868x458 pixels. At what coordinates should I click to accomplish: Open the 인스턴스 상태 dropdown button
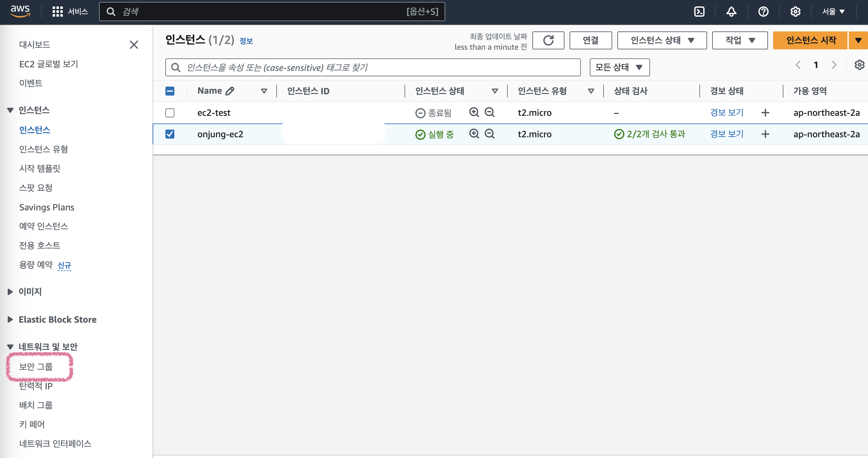click(662, 40)
